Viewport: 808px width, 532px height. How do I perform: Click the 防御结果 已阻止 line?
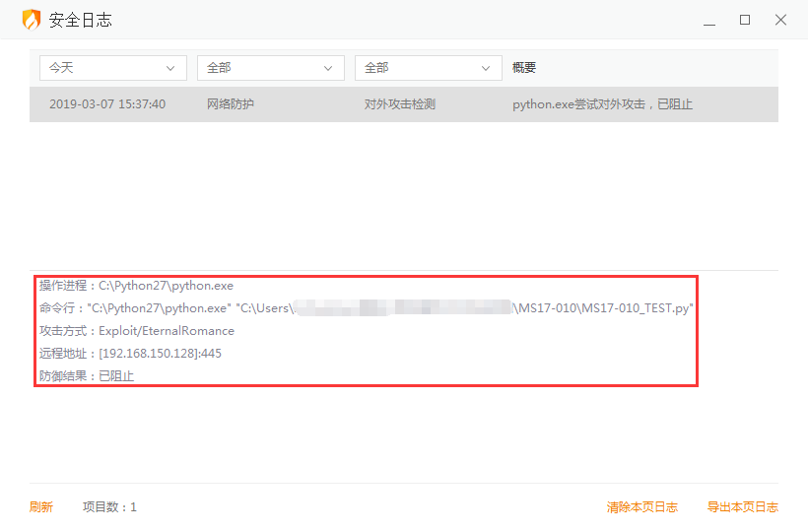point(87,376)
